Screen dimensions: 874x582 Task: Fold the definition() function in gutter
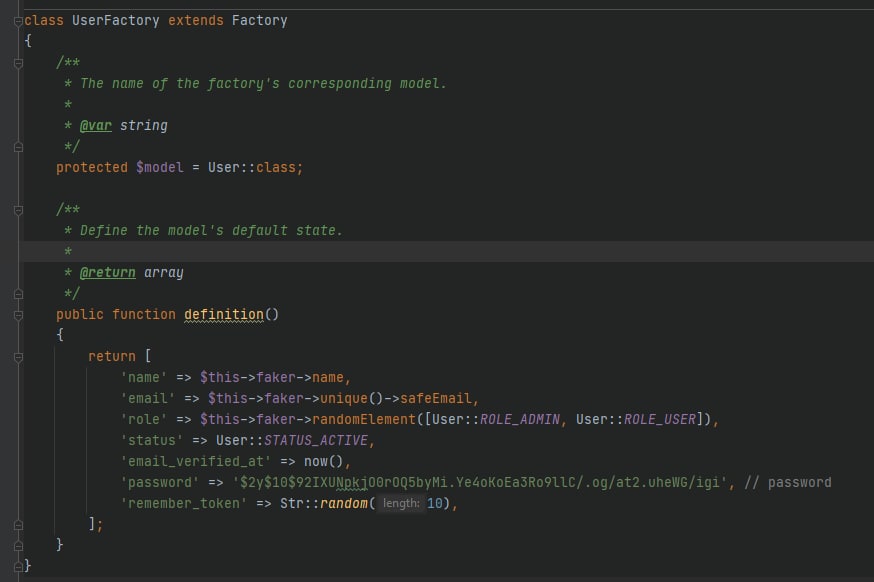[18, 315]
